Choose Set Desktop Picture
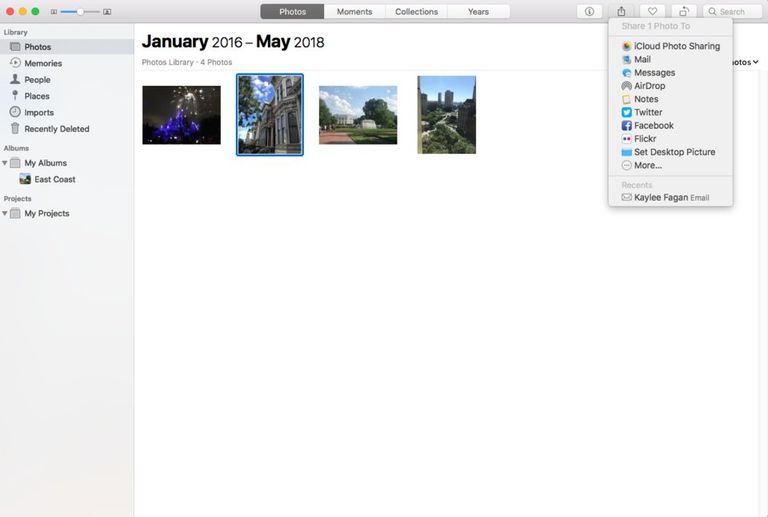 674,152
